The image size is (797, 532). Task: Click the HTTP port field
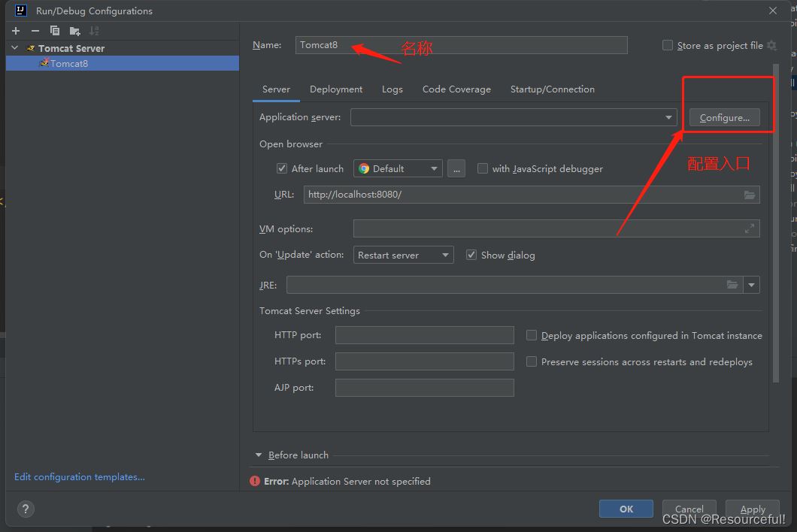click(424, 335)
